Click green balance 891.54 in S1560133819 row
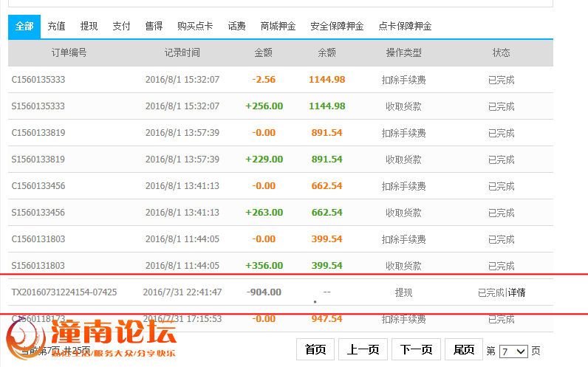Image resolution: width=588 pixels, height=367 pixels. 327,160
